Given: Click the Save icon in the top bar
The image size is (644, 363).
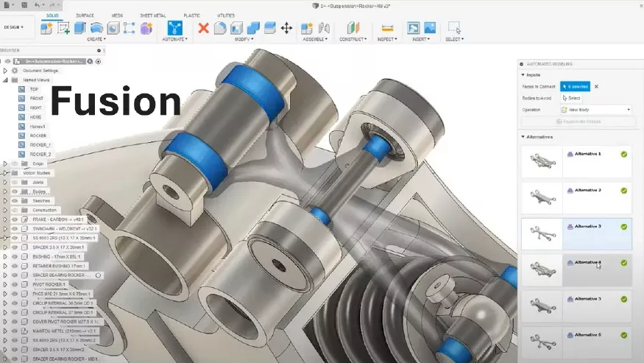Looking at the screenshot, I should click(24, 5).
